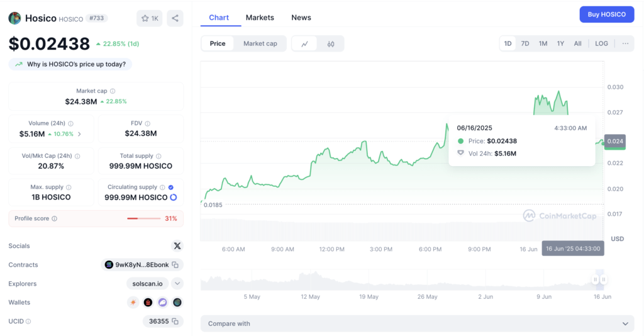Click the Total supply info icon
The width and height of the screenshot is (644, 336).
(158, 156)
